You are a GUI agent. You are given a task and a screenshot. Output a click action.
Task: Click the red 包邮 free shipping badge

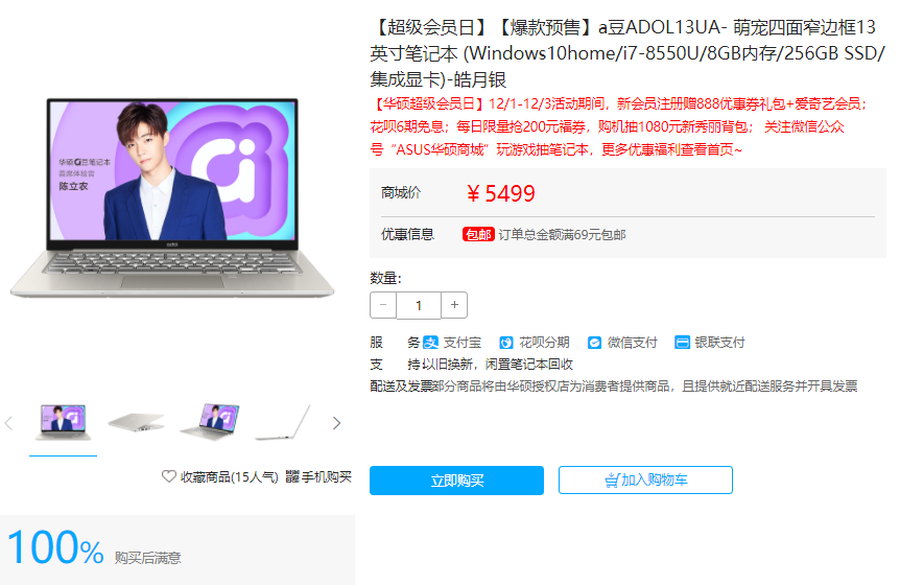[x=478, y=234]
